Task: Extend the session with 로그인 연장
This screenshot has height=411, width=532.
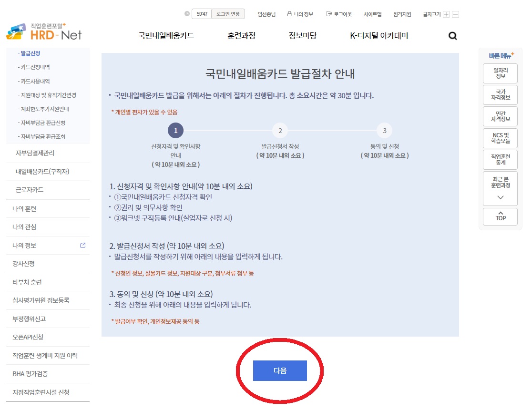Action: 228,14
